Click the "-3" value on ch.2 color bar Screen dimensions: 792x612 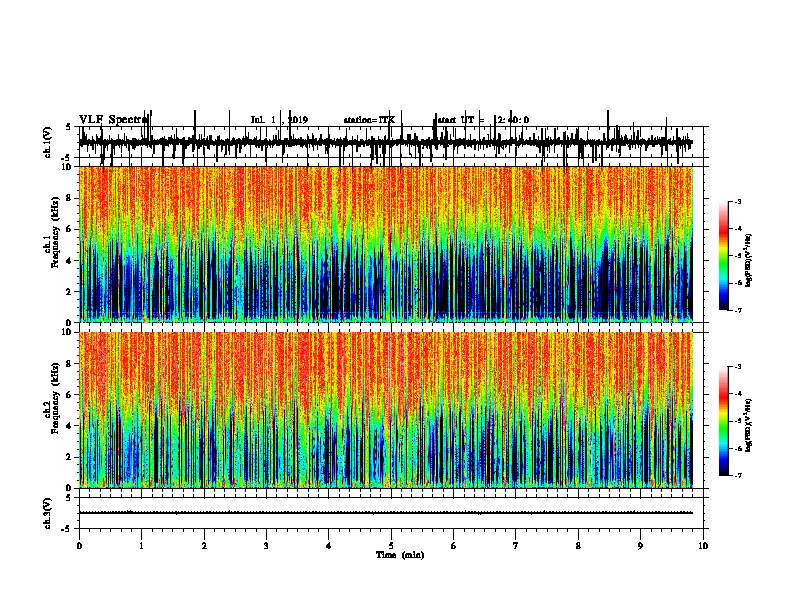[737, 367]
